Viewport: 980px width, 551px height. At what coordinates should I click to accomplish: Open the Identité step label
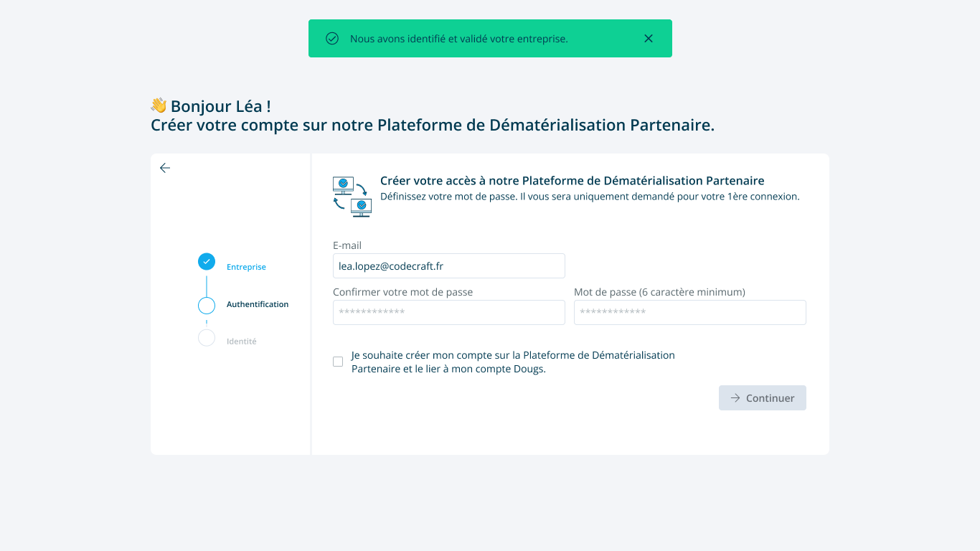click(241, 342)
